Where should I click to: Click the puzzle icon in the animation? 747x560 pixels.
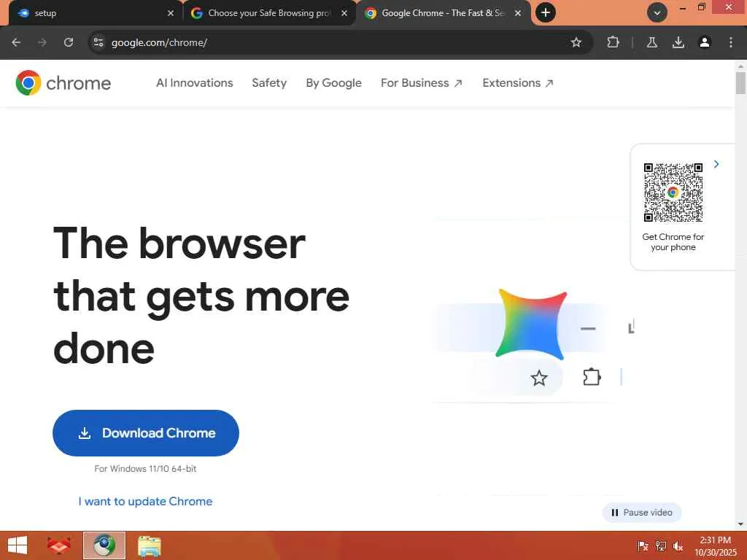(x=592, y=377)
